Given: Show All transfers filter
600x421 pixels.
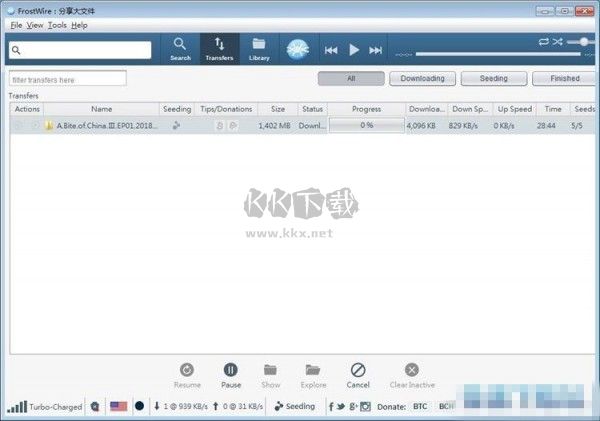Looking at the screenshot, I should coord(351,78).
